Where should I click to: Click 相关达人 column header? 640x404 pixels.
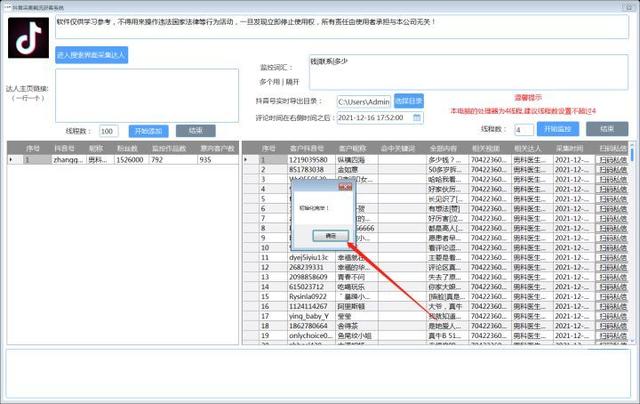pos(528,148)
